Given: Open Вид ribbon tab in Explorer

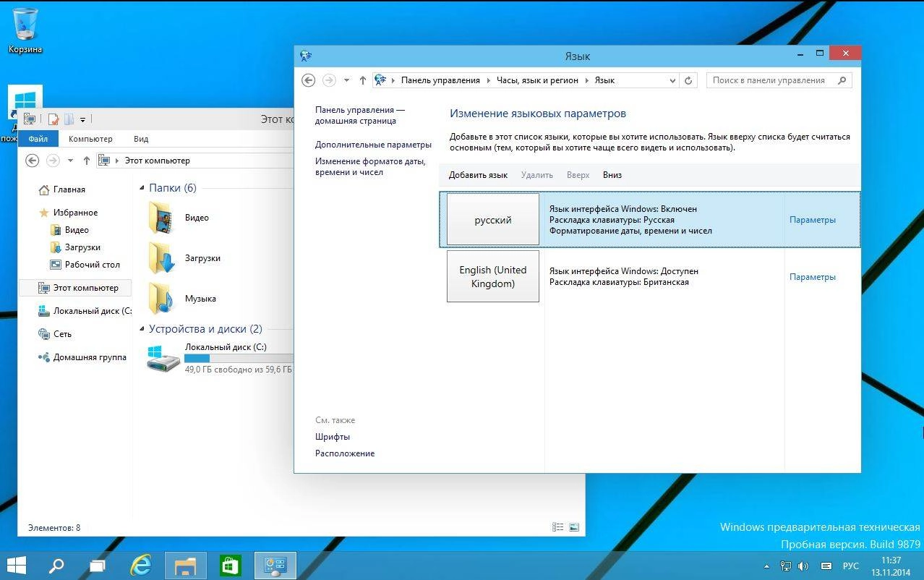Looking at the screenshot, I should 141,139.
